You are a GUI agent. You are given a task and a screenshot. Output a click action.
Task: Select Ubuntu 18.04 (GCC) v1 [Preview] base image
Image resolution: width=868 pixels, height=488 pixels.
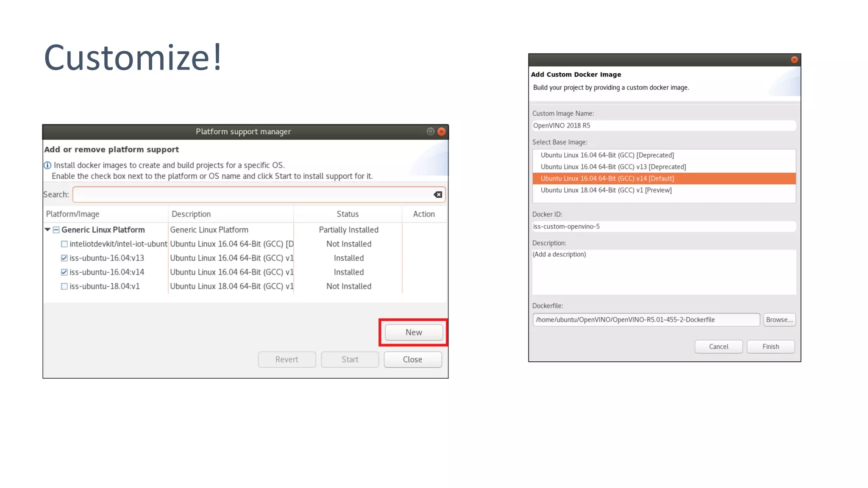click(x=664, y=190)
